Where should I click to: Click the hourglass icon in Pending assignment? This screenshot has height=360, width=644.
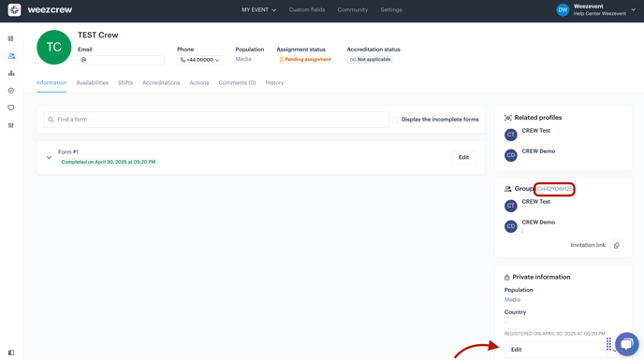point(282,60)
